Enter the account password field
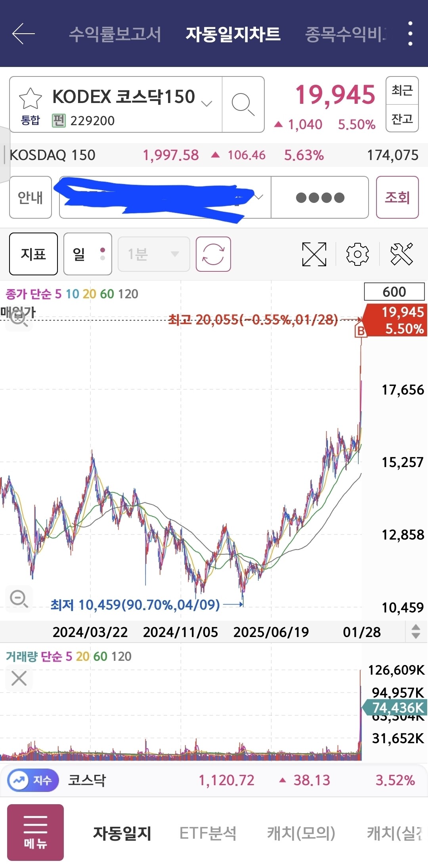 [320, 197]
